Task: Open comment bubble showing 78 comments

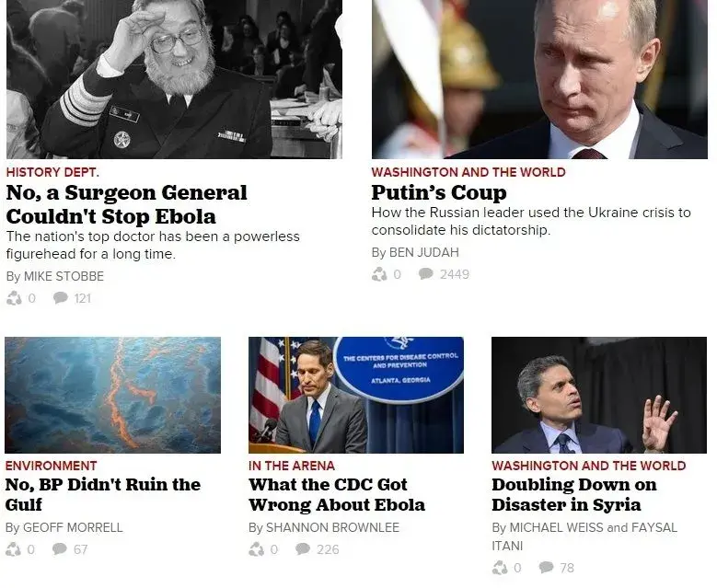Action: (546, 568)
